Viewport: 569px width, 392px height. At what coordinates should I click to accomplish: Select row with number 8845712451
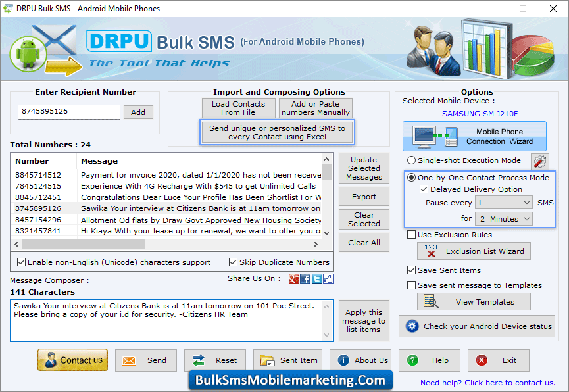(x=167, y=197)
